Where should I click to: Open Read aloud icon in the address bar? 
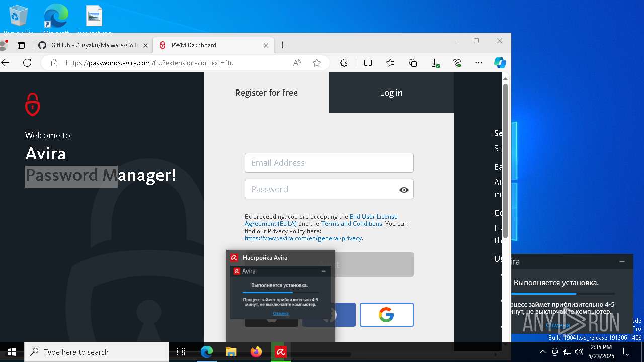click(297, 63)
